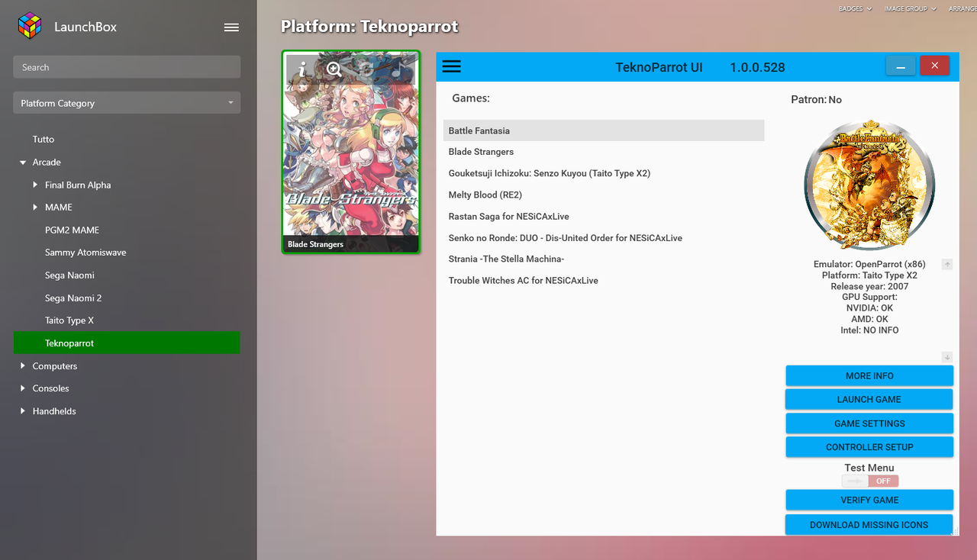Click the AMD: OK text
This screenshot has height=560, width=977.
point(869,319)
